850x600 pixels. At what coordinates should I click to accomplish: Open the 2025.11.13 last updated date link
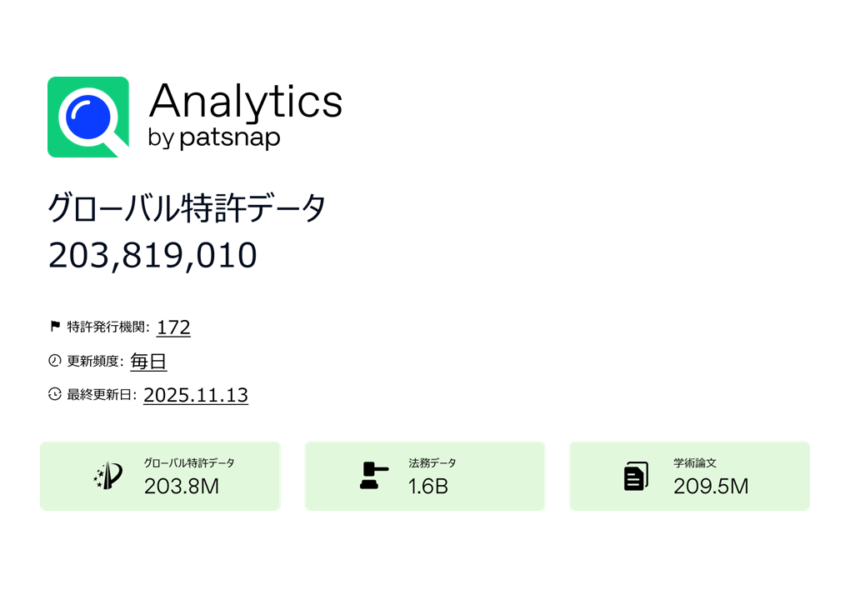coord(196,395)
